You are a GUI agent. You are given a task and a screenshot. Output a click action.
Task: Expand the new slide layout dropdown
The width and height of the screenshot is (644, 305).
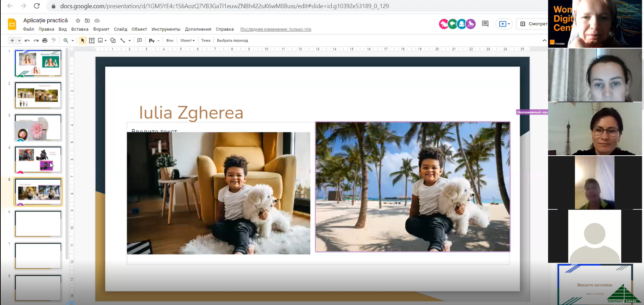point(19,41)
